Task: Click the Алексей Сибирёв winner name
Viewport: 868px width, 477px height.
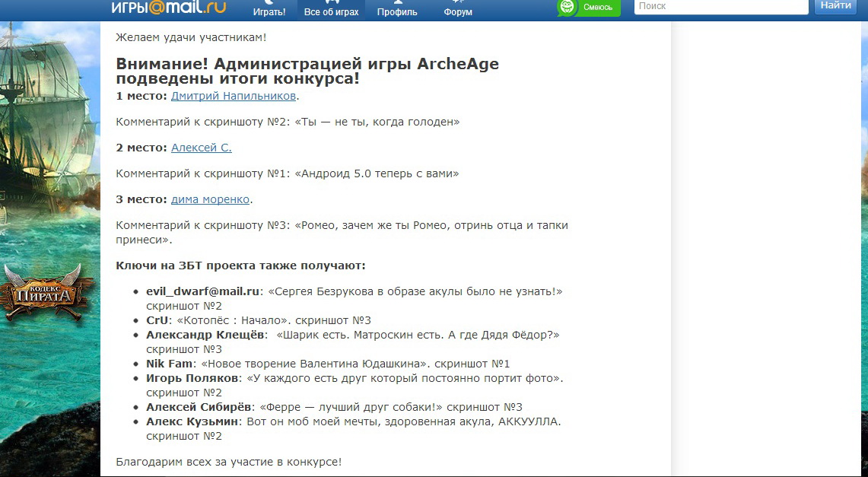Action: tap(198, 407)
